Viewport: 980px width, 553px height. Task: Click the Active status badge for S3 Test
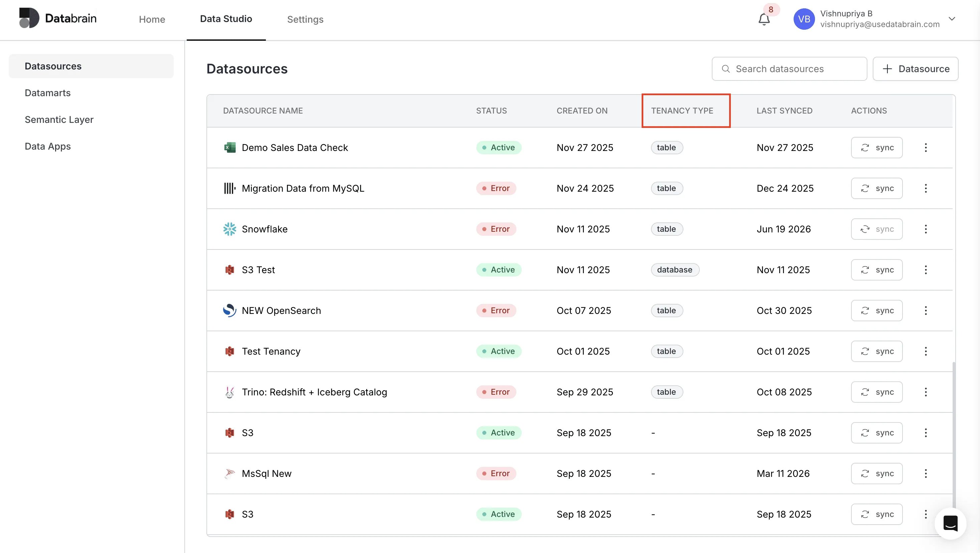499,269
